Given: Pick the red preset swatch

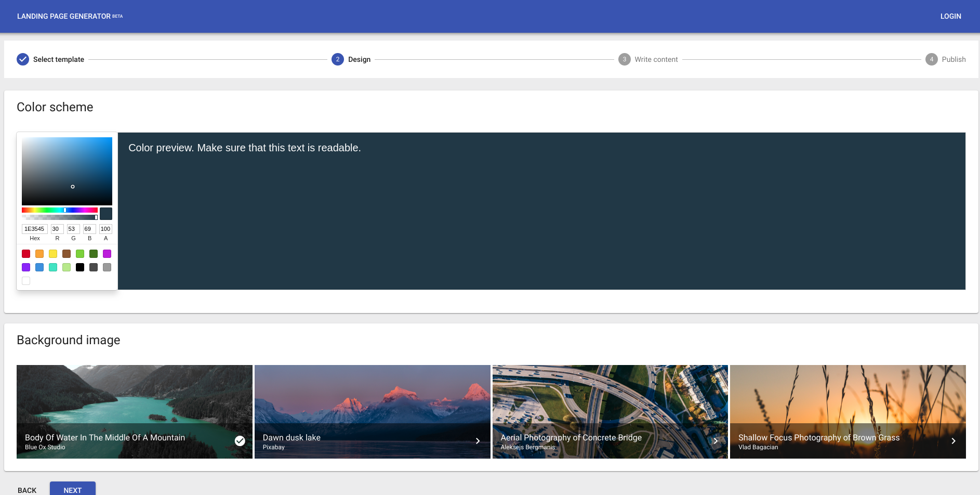Looking at the screenshot, I should click(26, 254).
